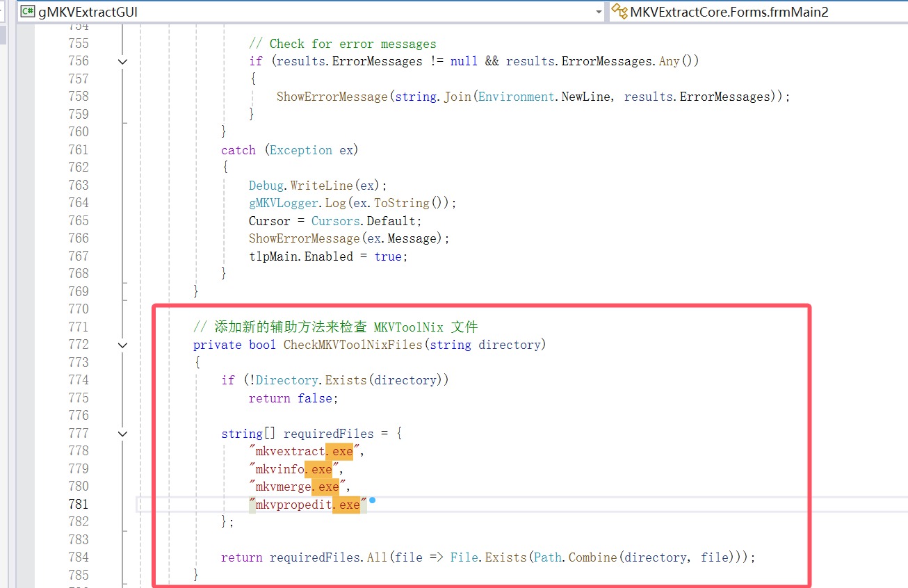Collapse the requiredFiles array block at line 777
Image resolution: width=908 pixels, height=588 pixels.
click(x=123, y=434)
